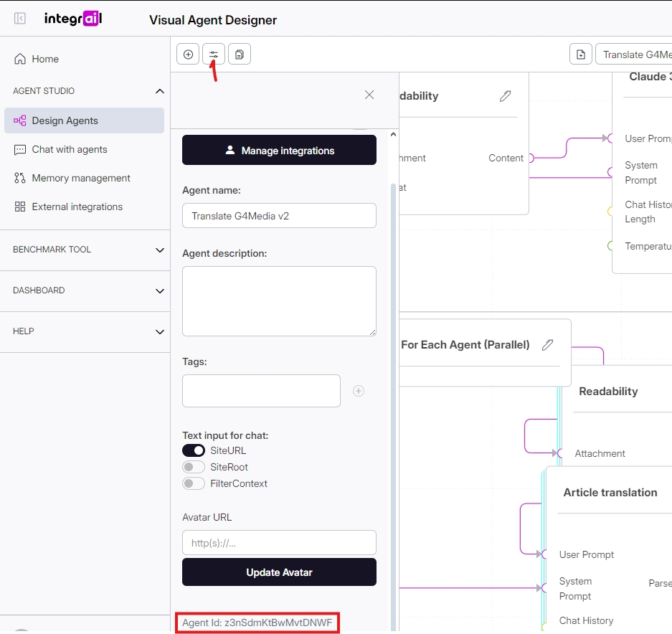The height and width of the screenshot is (634, 672).
Task: Turn on the FilterContext toggle
Action: click(x=194, y=483)
